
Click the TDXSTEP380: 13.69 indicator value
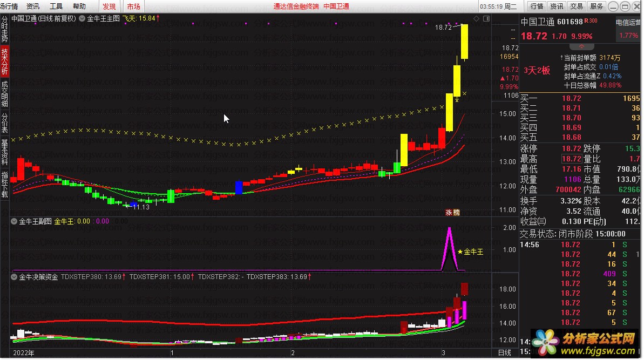93,277
